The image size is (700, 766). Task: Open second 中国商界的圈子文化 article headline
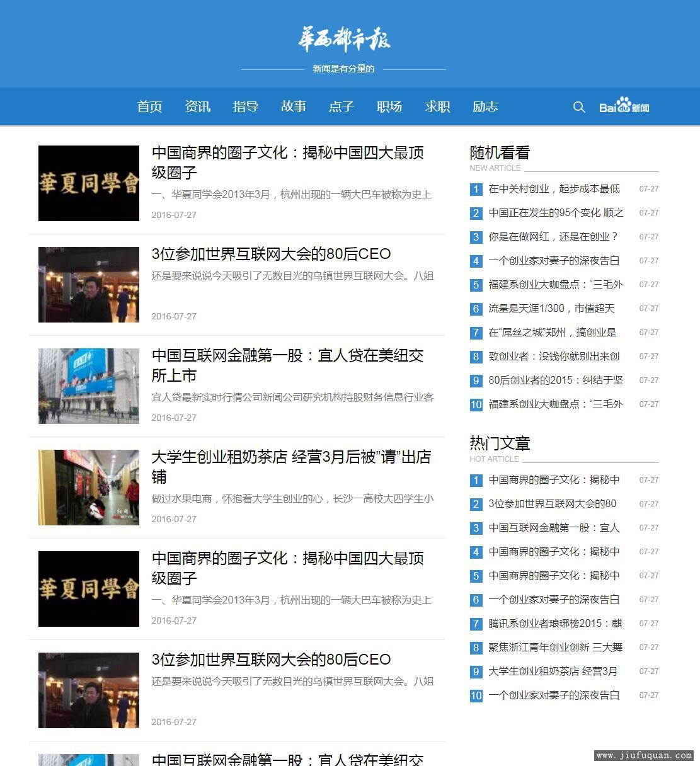288,568
